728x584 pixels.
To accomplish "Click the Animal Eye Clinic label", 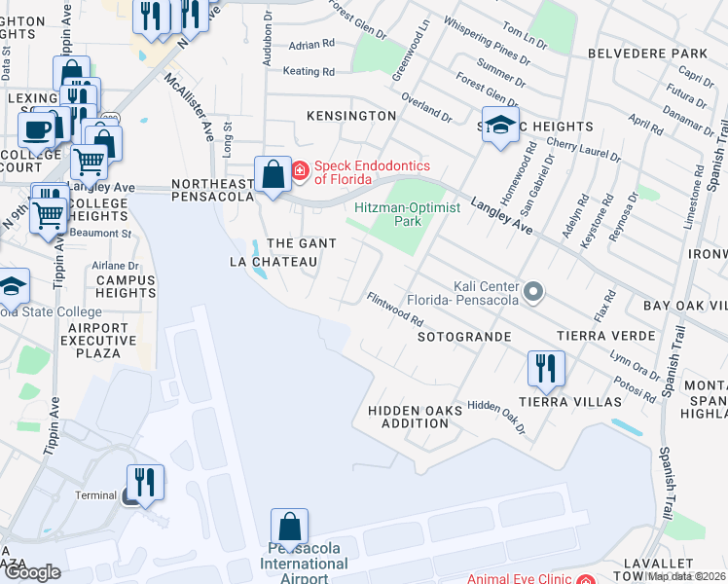I will point(519,578).
